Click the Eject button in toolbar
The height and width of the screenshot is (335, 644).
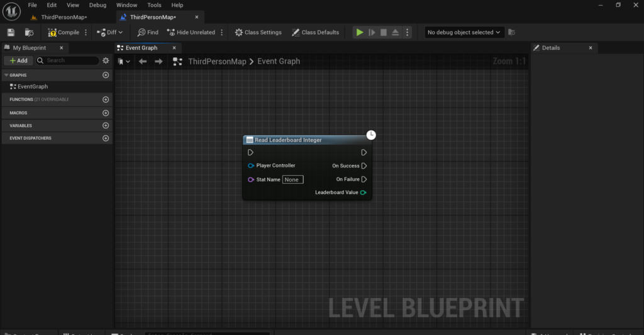click(395, 33)
